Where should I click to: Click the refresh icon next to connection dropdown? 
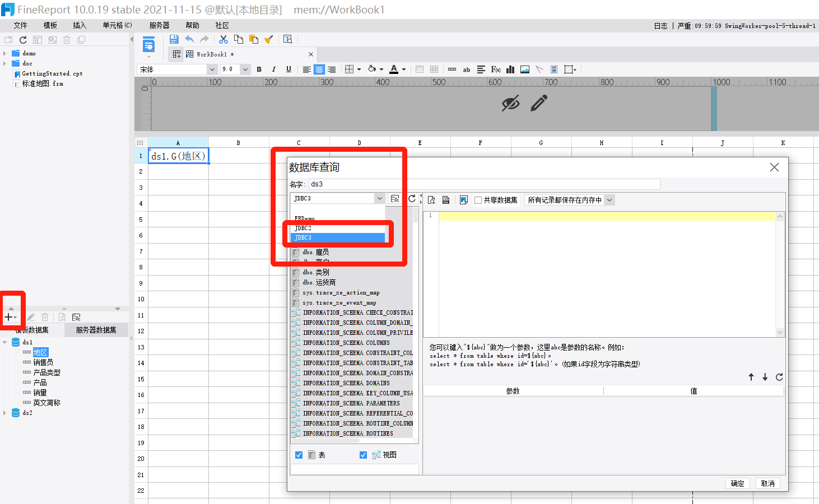coord(413,198)
